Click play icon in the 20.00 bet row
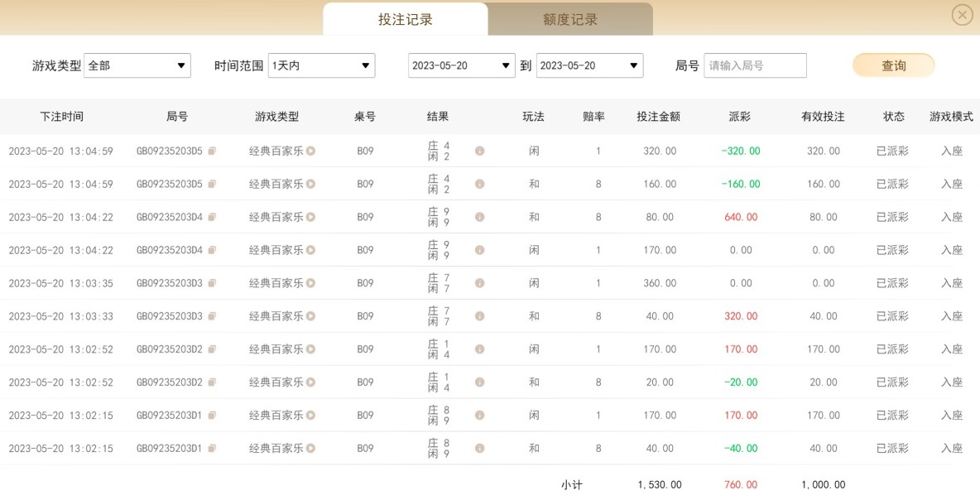The image size is (980, 500). click(x=310, y=383)
